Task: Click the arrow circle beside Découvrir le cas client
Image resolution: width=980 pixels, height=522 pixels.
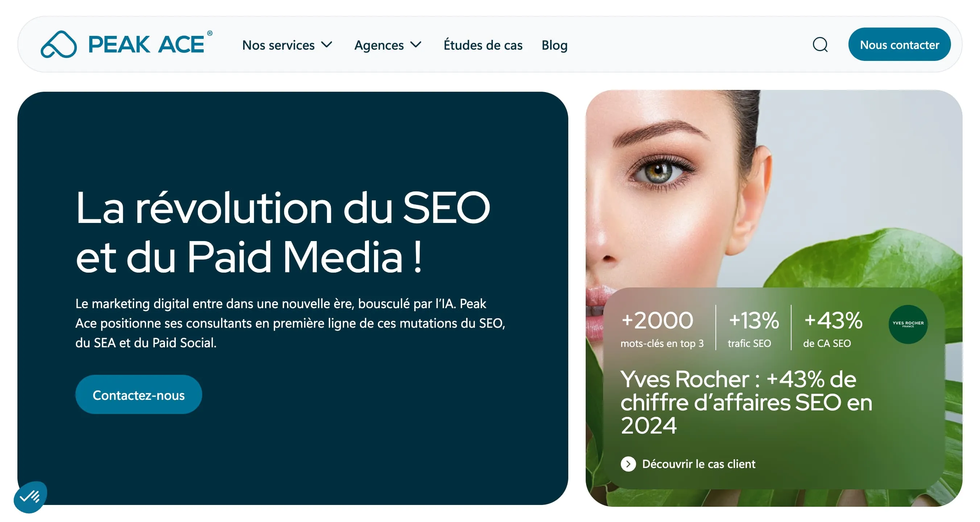Action: (628, 464)
